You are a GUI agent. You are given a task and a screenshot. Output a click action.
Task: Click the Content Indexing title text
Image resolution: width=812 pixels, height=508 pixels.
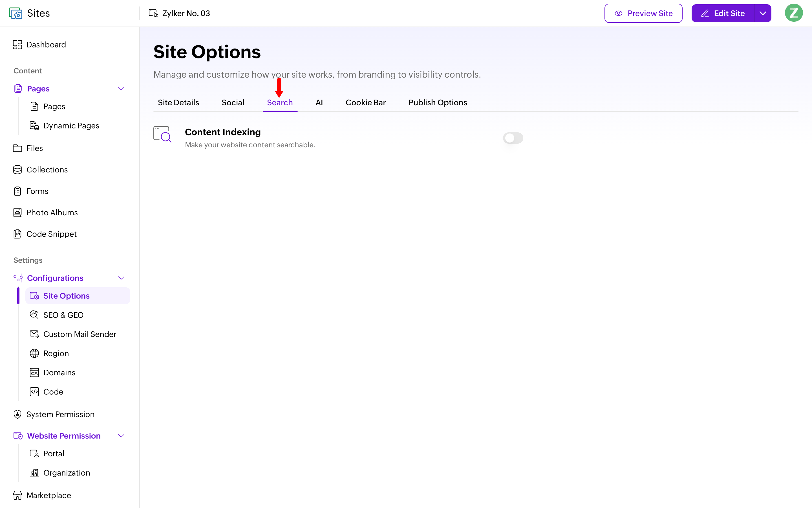pyautogui.click(x=223, y=132)
